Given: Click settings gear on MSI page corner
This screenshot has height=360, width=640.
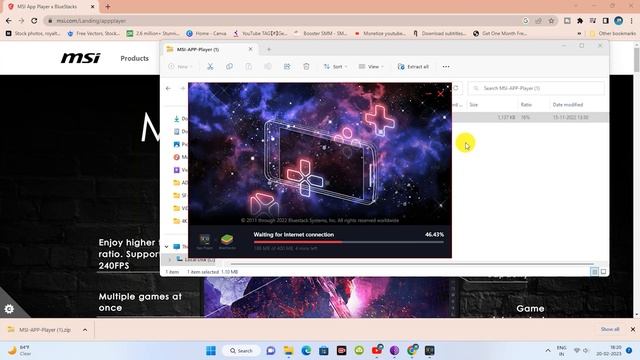Looking at the screenshot, I should [9, 309].
